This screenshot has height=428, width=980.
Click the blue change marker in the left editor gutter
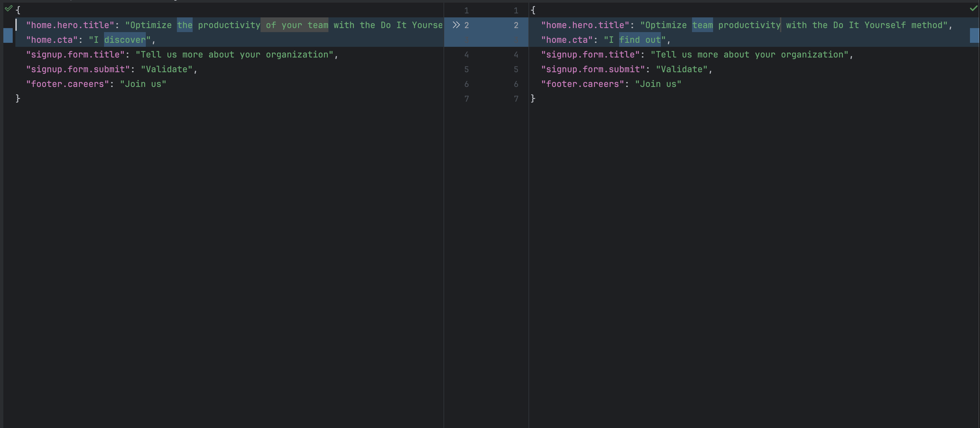pyautogui.click(x=8, y=35)
